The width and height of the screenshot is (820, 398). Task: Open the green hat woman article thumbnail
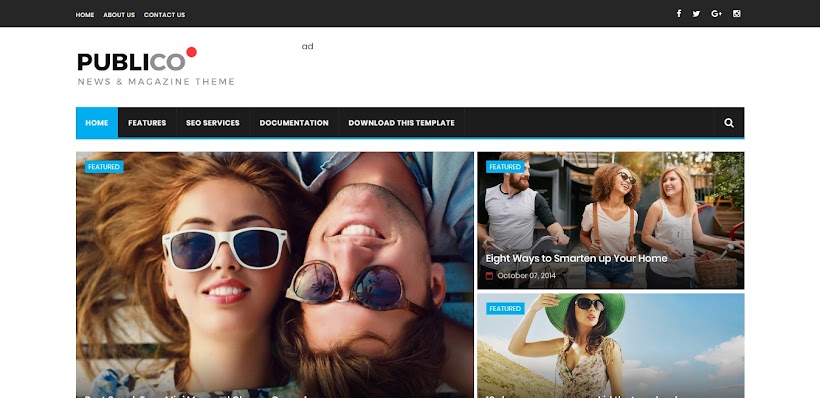point(611,346)
